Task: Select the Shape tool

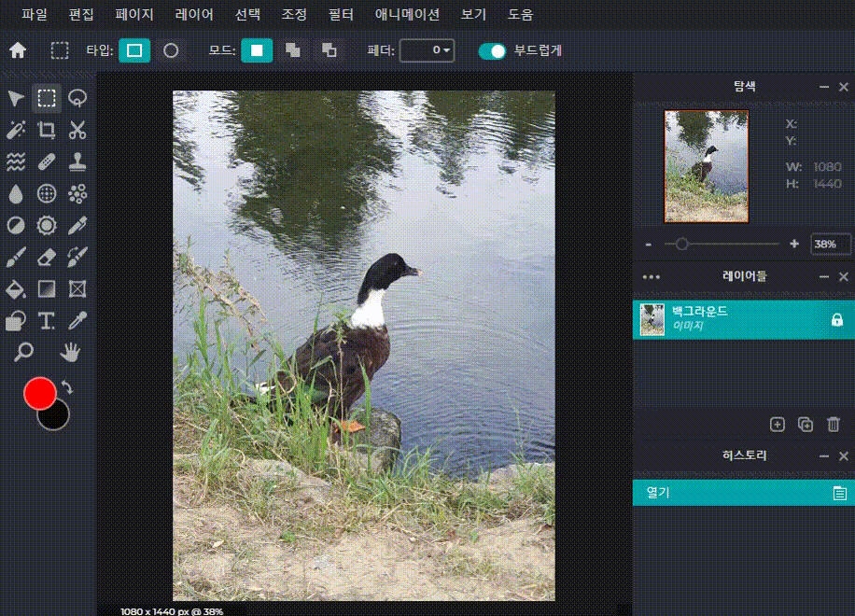Action: (x=16, y=320)
